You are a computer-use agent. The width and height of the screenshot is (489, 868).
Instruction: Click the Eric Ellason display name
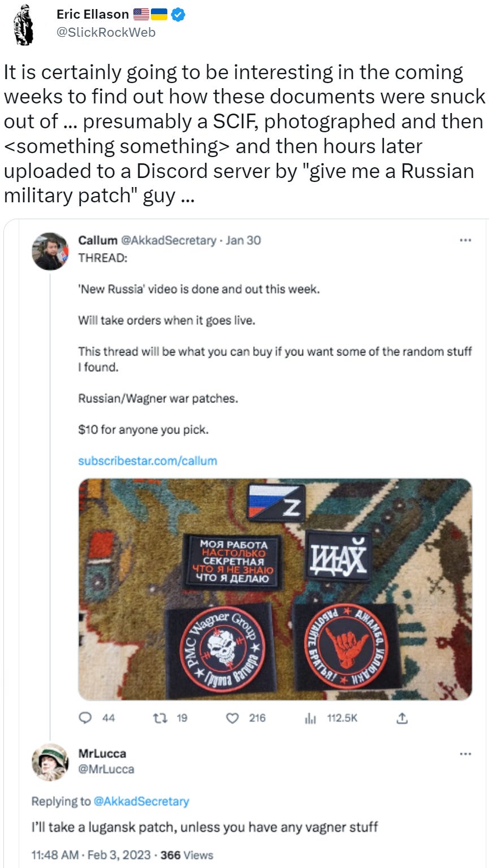tap(93, 15)
